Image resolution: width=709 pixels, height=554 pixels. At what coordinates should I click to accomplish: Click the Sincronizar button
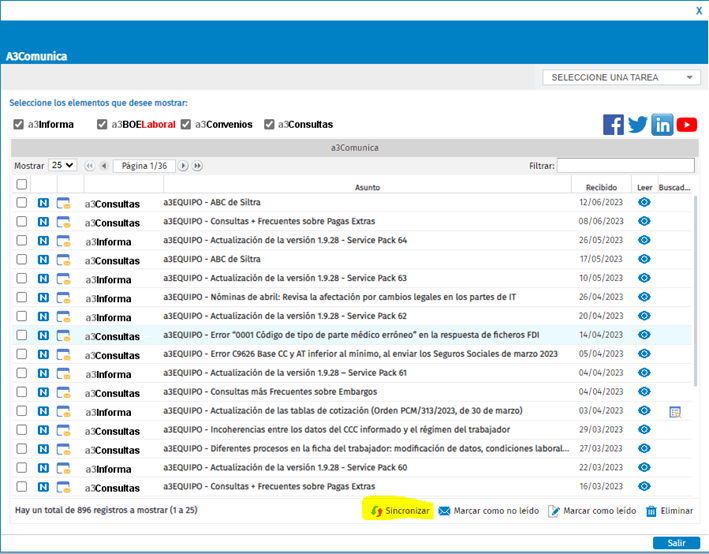[400, 511]
